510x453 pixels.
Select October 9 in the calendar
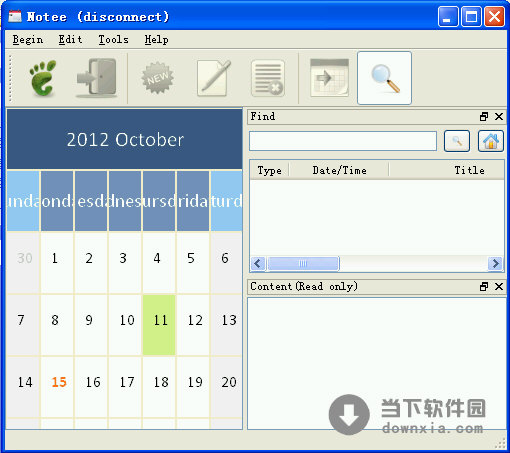pyautogui.click(x=91, y=325)
